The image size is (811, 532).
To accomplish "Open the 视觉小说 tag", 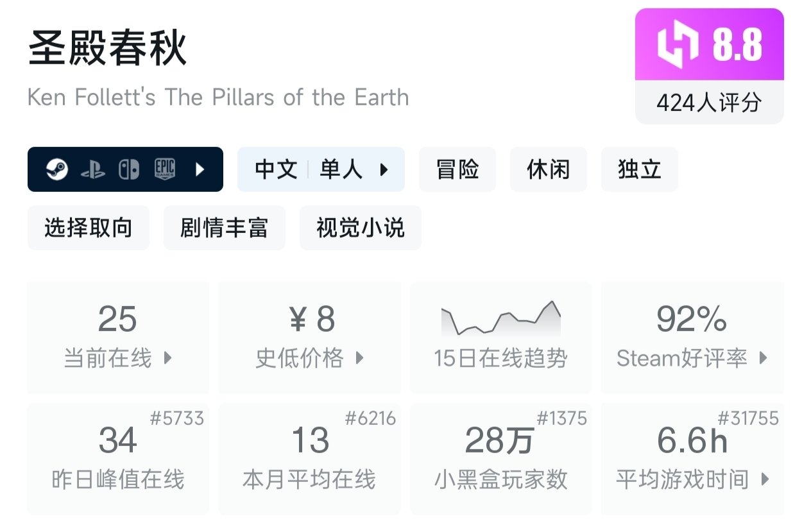I will (360, 228).
